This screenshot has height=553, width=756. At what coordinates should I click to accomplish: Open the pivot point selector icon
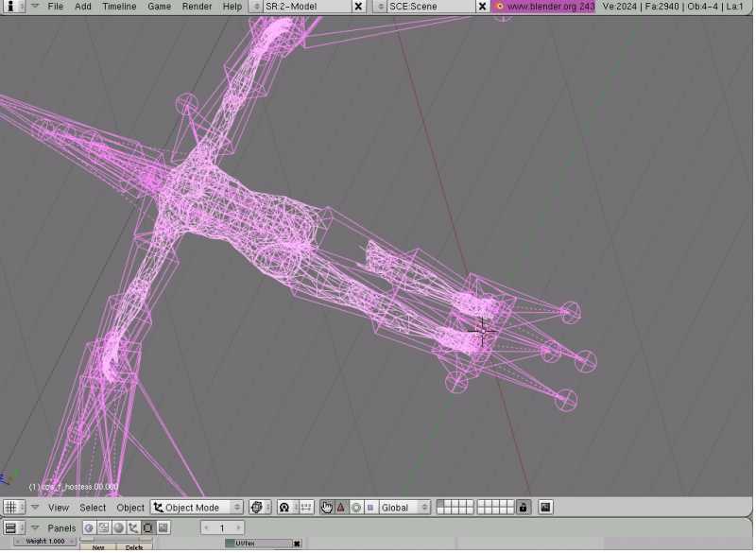283,508
